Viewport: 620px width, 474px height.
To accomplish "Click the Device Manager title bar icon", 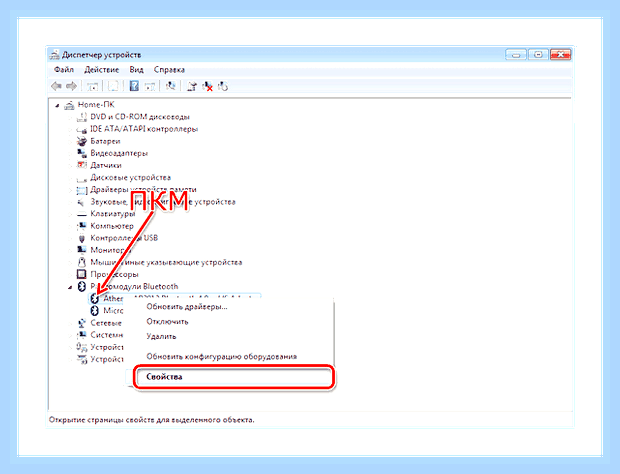I will point(55,55).
